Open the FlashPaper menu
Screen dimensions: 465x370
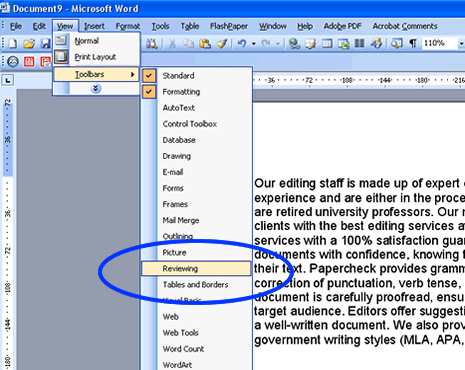(229, 26)
